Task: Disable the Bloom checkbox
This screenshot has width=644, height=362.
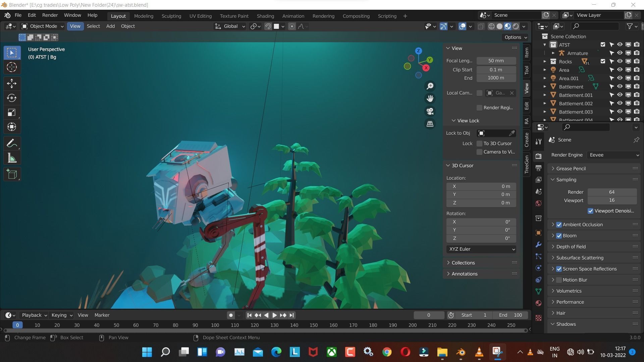Action: [x=559, y=236]
